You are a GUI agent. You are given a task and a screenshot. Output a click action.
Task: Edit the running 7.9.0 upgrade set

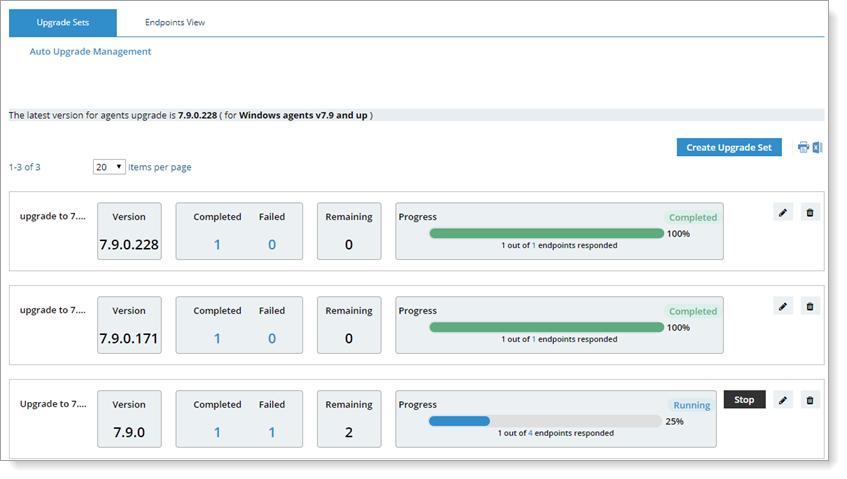click(783, 400)
